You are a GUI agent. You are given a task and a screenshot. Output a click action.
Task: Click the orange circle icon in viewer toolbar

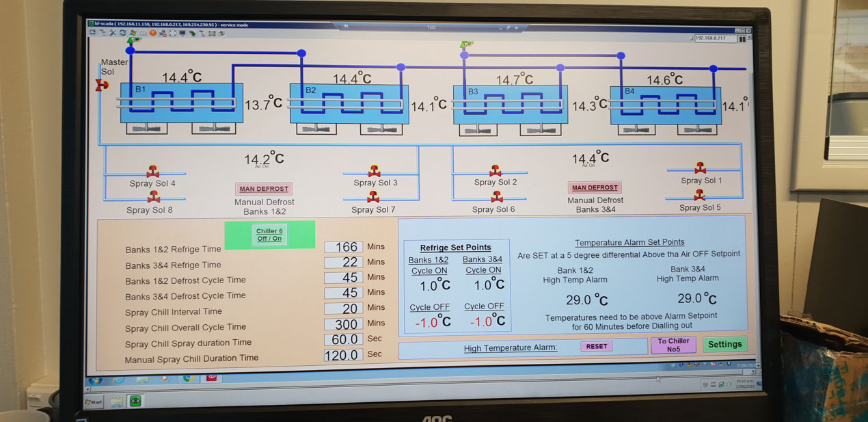[x=152, y=33]
